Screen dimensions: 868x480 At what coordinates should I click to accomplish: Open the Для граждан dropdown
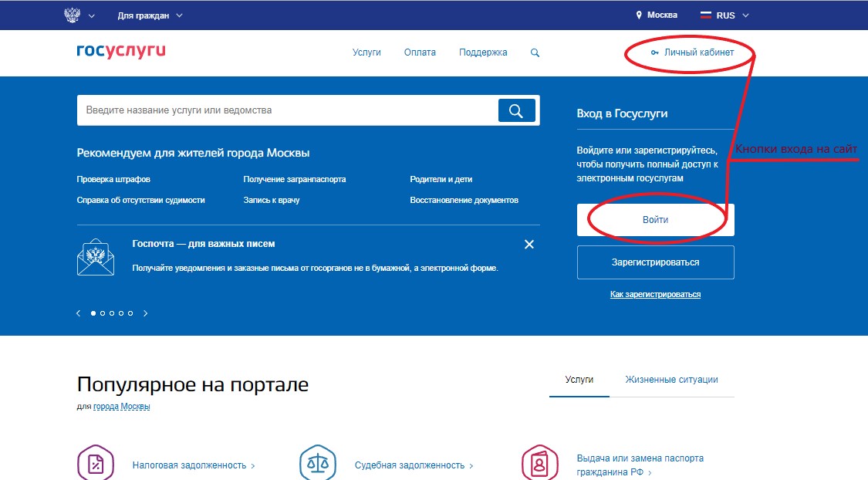[150, 15]
